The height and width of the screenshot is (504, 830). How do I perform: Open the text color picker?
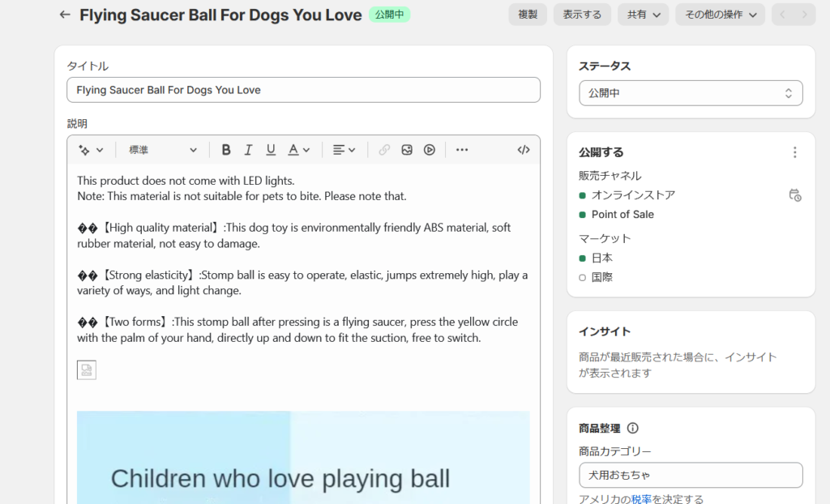tap(298, 150)
